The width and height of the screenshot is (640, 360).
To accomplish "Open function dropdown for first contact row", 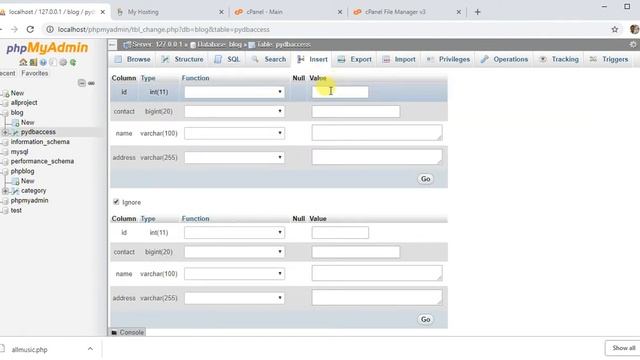I will pyautogui.click(x=234, y=111).
